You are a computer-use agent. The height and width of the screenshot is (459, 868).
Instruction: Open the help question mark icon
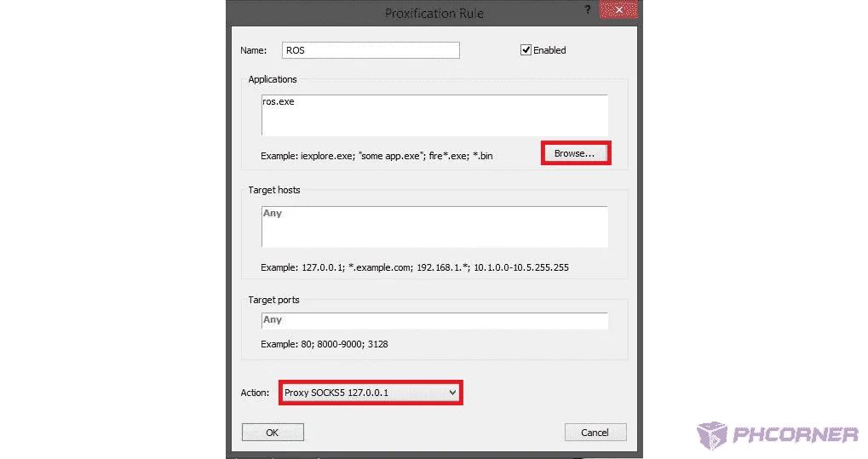588,10
